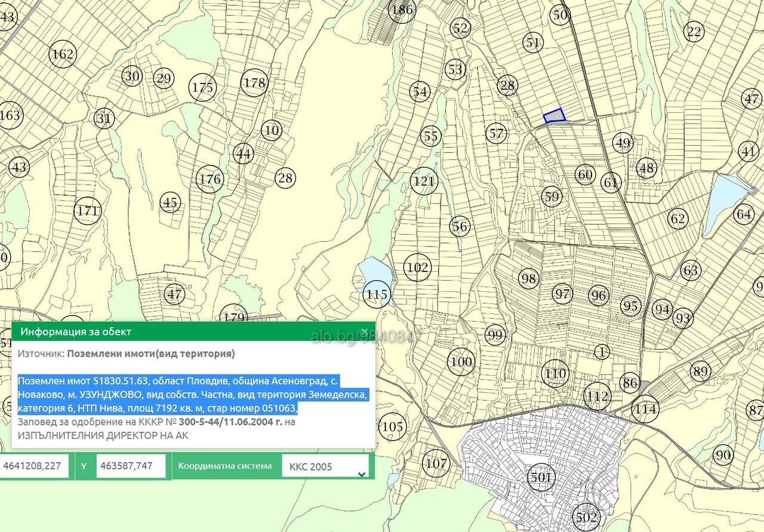Image resolution: width=764 pixels, height=532 pixels.
Task: Click the highlighted Поземлен имот 51830.51.63 description
Action: pos(194,395)
